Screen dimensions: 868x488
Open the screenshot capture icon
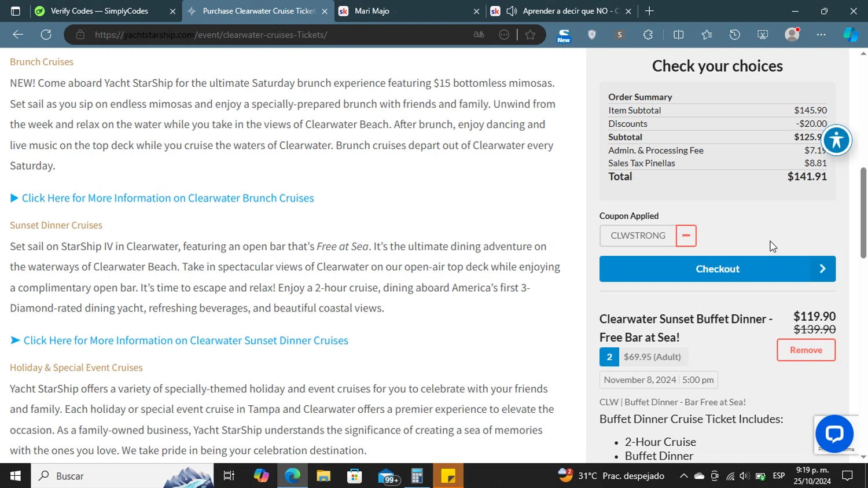click(x=763, y=35)
